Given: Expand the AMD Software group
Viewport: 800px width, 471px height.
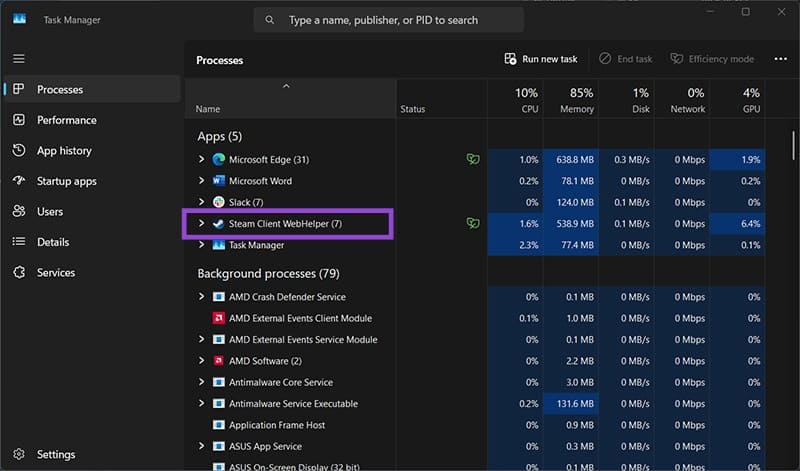Looking at the screenshot, I should pyautogui.click(x=202, y=360).
